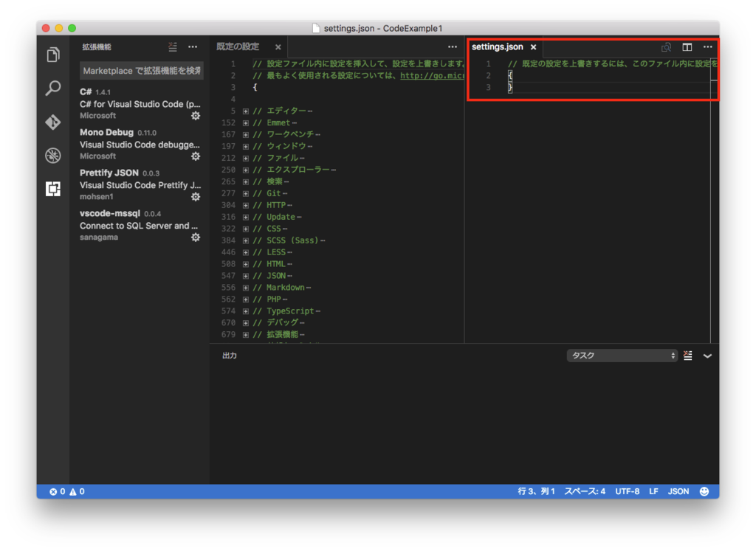Close the settings.json tab

point(533,46)
